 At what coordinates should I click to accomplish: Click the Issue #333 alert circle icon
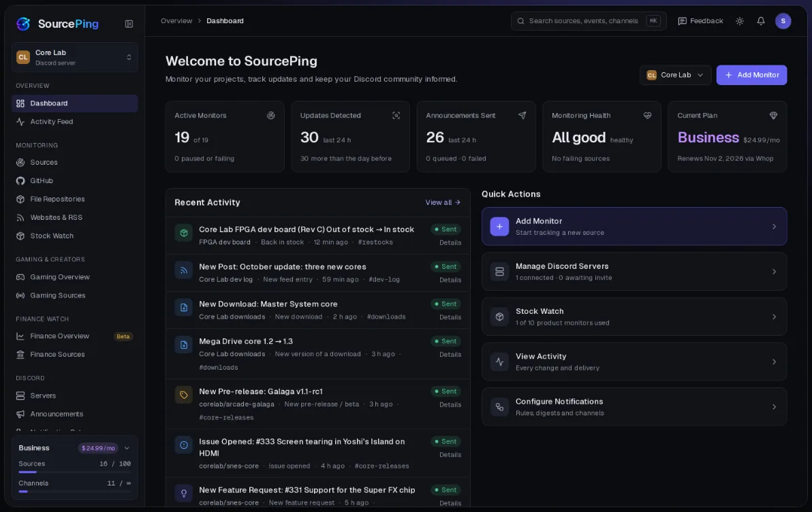point(184,445)
